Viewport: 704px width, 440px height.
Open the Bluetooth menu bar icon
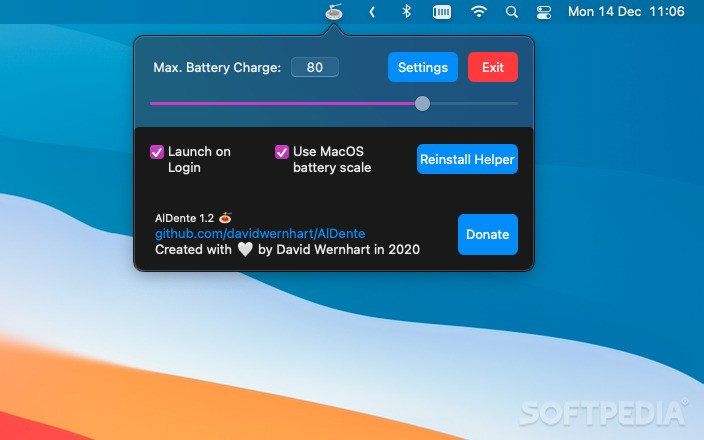point(406,11)
